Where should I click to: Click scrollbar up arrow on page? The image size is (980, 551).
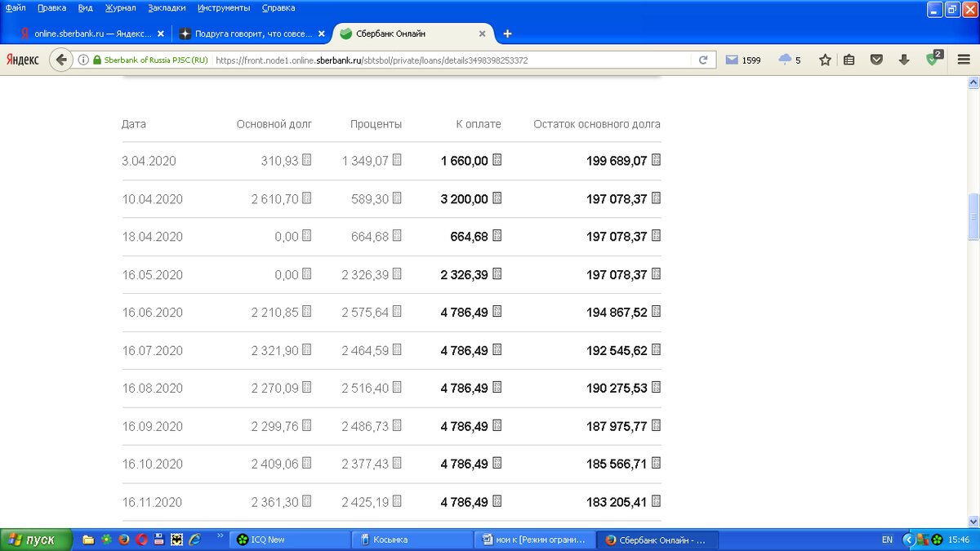coord(973,82)
